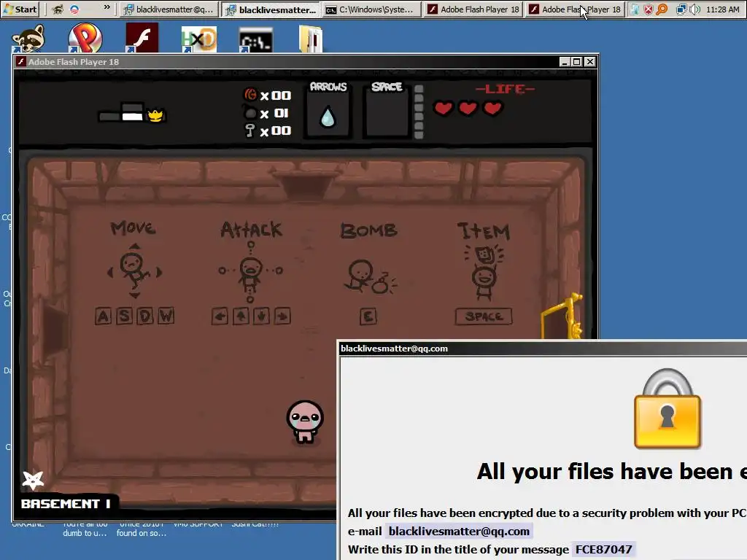Click the W key hint on floor

pos(166,316)
